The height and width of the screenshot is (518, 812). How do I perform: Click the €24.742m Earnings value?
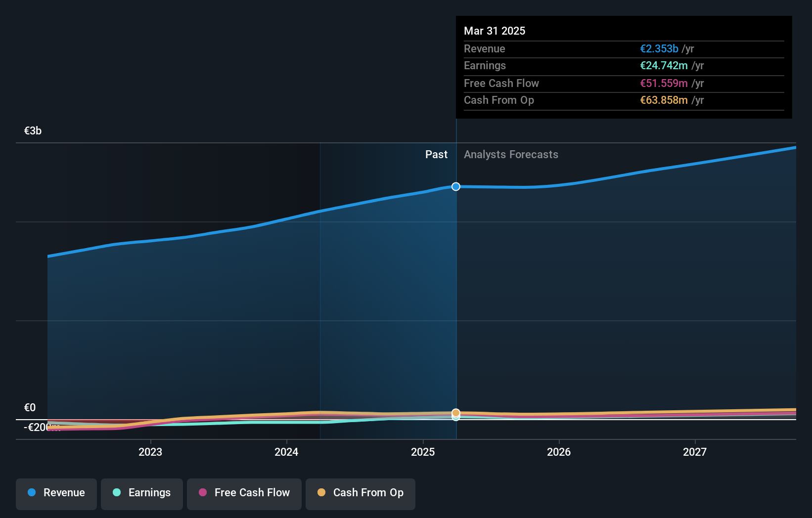[664, 65]
